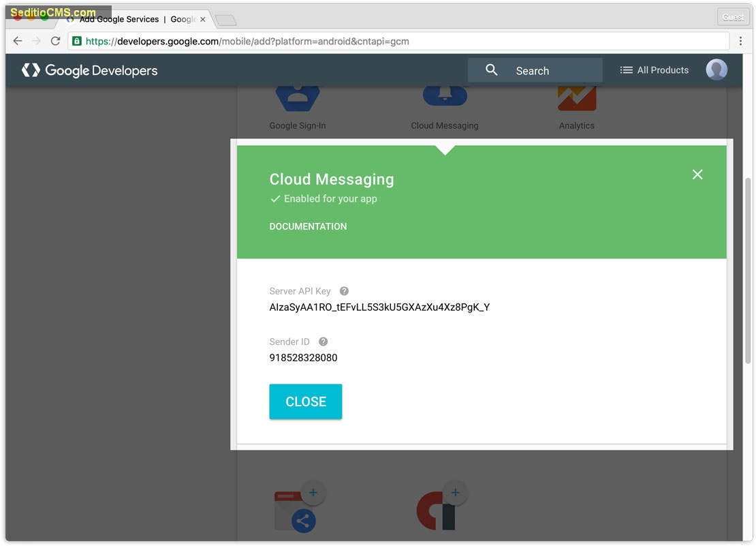Click the green secure lock icon
The image size is (756, 546).
77,41
